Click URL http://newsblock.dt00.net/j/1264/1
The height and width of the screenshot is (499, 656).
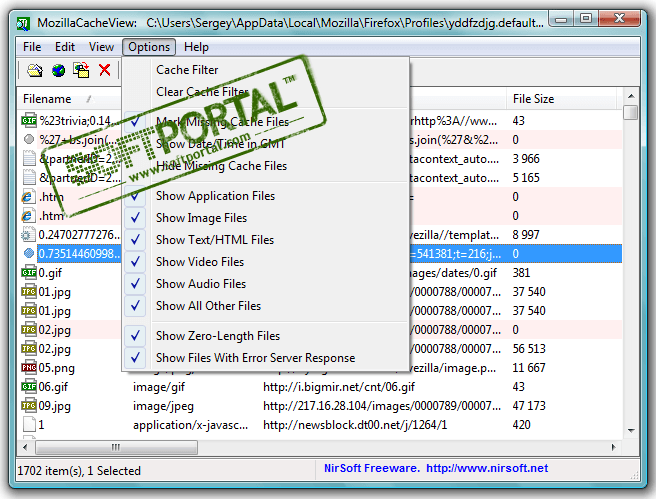[355, 425]
